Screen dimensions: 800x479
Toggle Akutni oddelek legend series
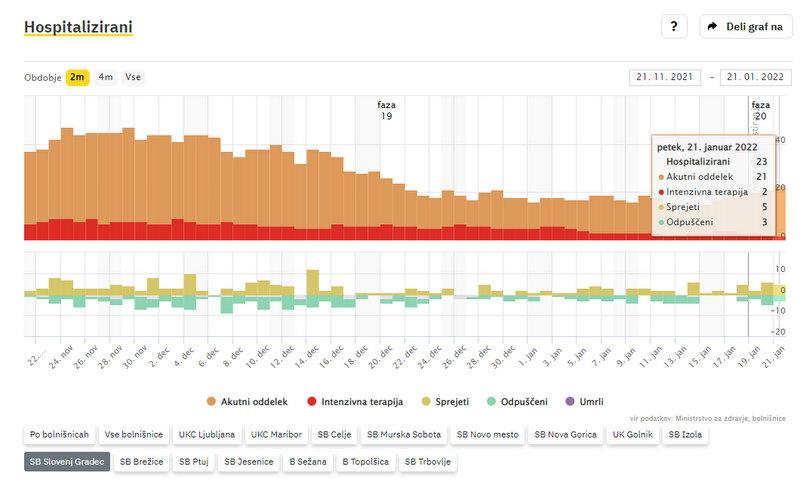[x=246, y=401]
